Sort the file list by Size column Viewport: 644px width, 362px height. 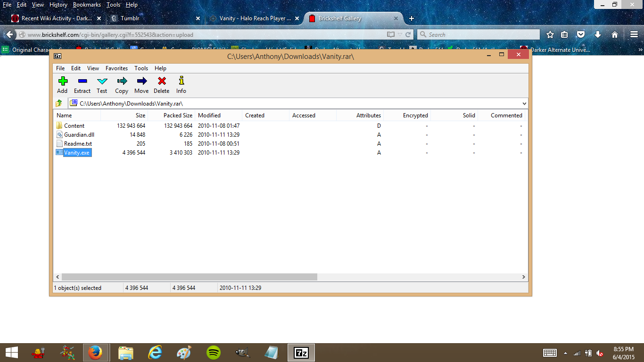click(x=124, y=115)
